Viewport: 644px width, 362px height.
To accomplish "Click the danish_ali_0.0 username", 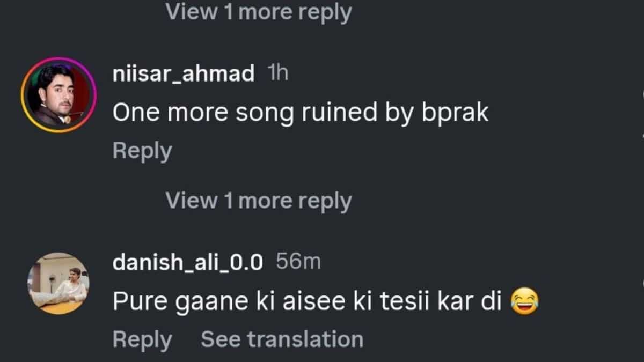I will tap(188, 262).
